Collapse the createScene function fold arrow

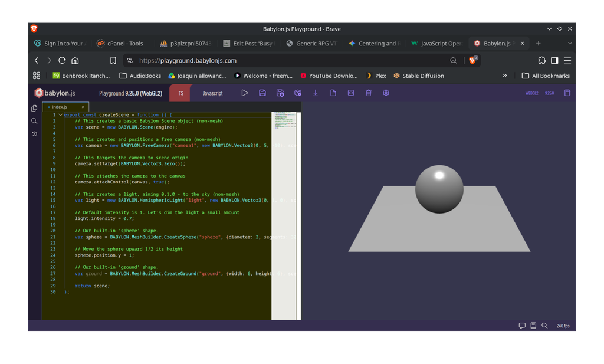(61, 115)
